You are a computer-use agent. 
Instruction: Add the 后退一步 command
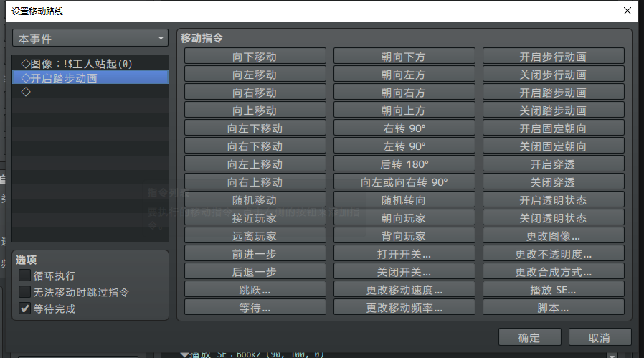click(x=255, y=272)
